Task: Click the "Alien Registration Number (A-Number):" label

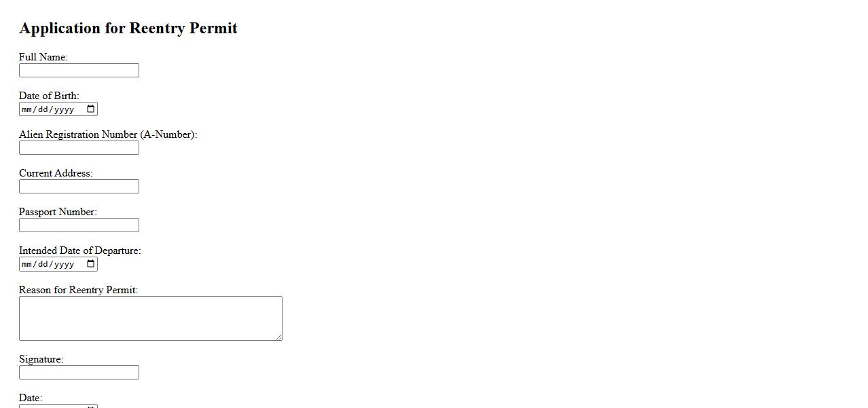Action: [108, 134]
